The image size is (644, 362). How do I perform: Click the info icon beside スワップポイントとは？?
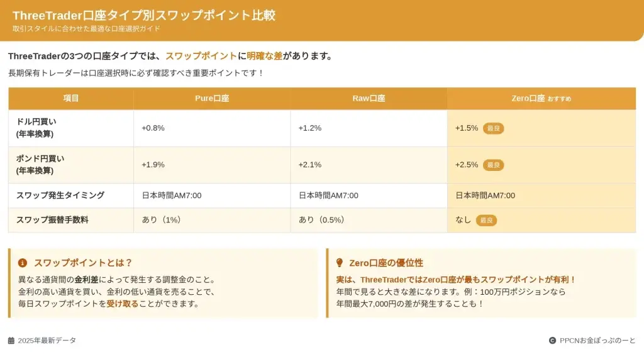tap(23, 263)
